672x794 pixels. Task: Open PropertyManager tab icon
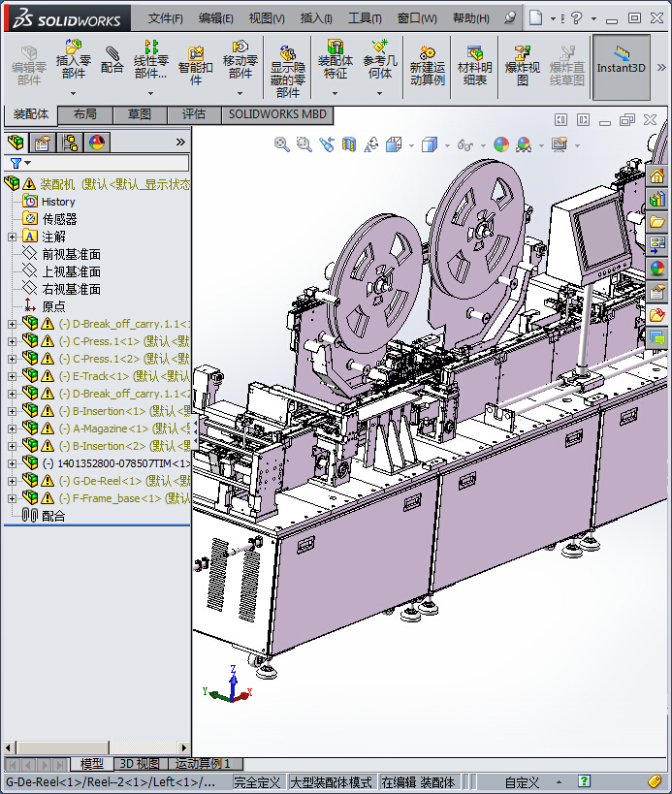pyautogui.click(x=43, y=143)
